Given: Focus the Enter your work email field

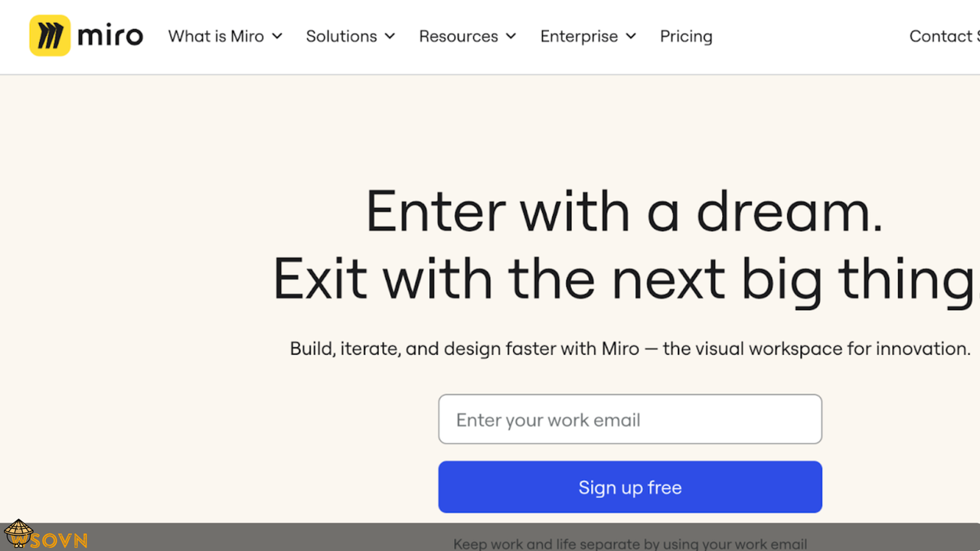Looking at the screenshot, I should 630,419.
